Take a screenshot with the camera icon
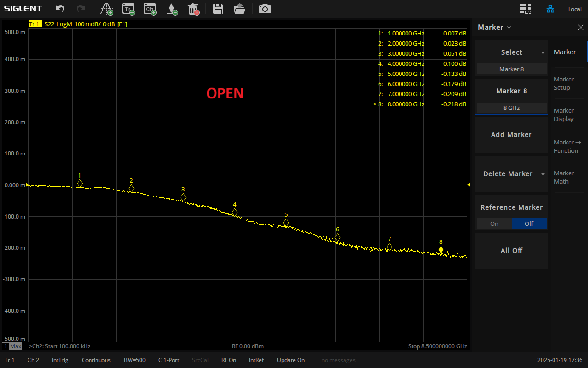The image size is (588, 368). [x=265, y=9]
